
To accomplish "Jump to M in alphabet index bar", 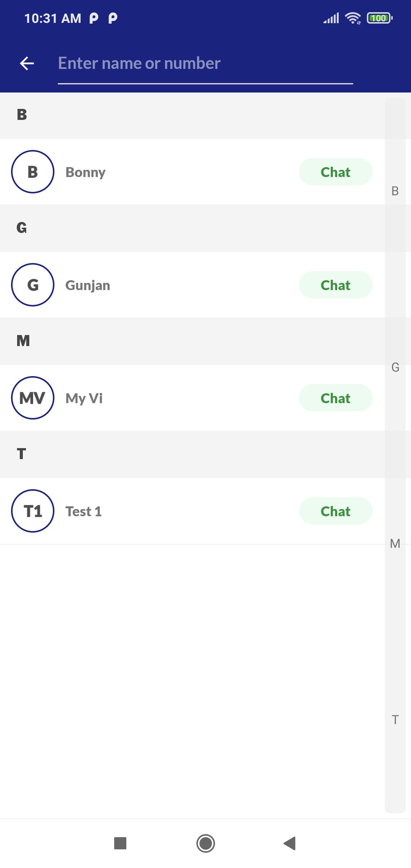I will click(x=395, y=544).
